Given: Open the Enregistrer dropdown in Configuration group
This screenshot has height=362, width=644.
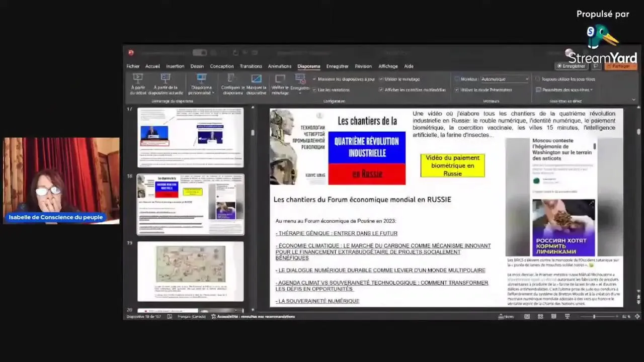Looking at the screenshot, I should pyautogui.click(x=300, y=84).
